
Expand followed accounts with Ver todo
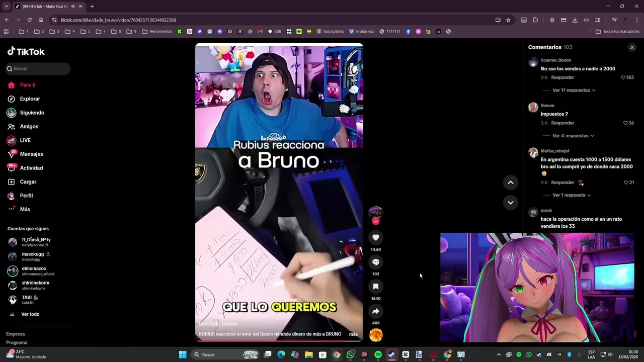click(x=30, y=314)
